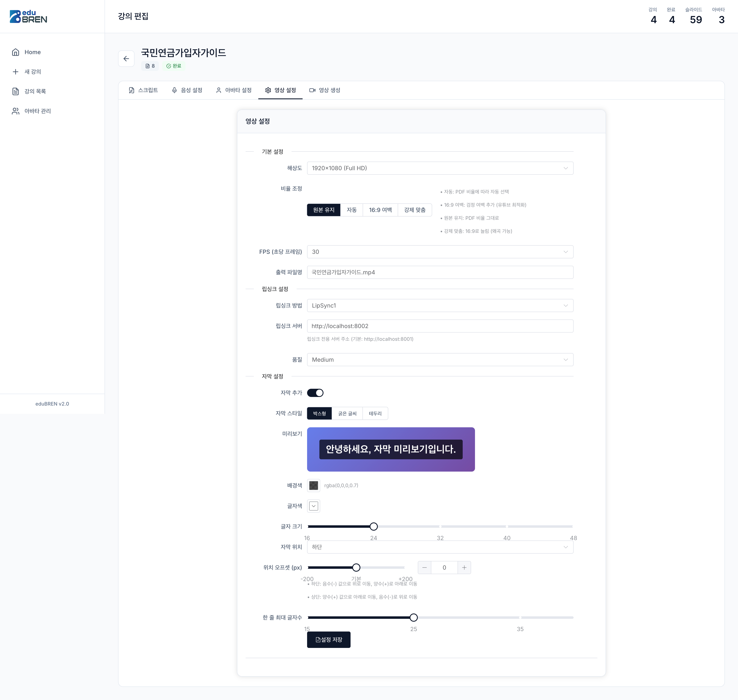Click the 설정 저장 button
This screenshot has width=738, height=700.
(329, 640)
